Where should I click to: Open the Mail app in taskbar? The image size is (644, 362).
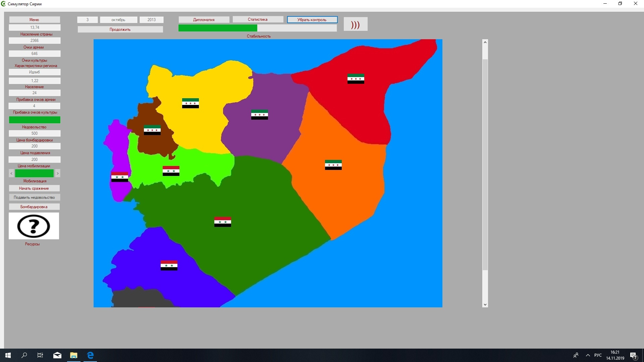click(57, 355)
